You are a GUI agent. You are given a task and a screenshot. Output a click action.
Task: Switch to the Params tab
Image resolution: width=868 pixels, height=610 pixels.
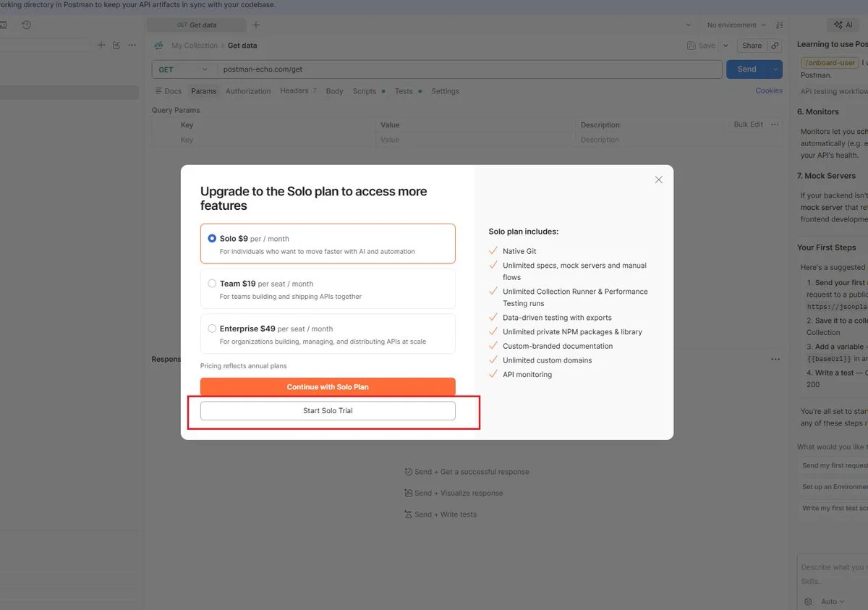(203, 91)
